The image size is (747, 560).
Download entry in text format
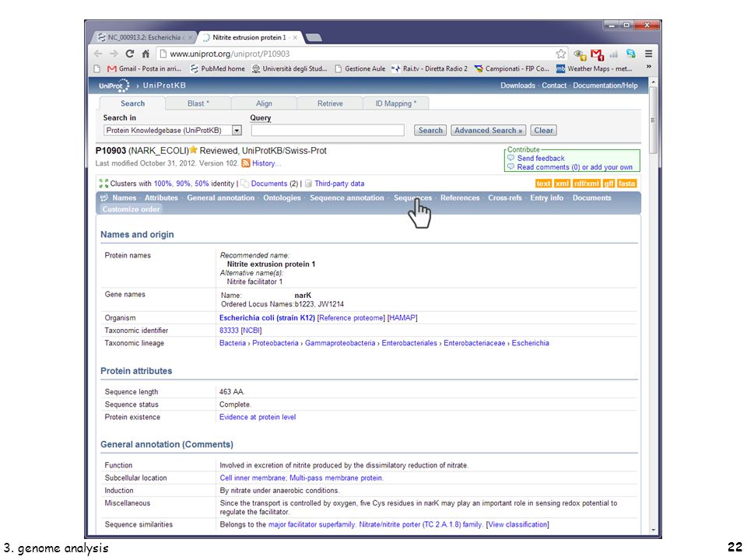pos(543,184)
